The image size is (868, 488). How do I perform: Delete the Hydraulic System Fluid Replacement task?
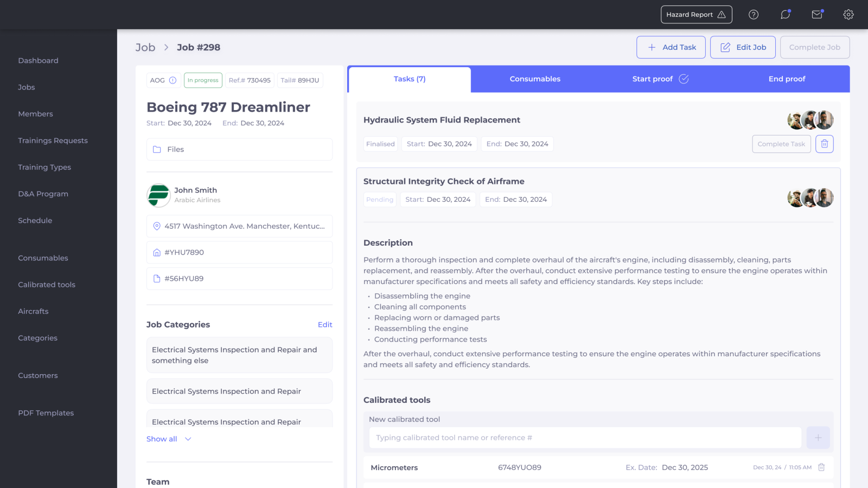(824, 144)
